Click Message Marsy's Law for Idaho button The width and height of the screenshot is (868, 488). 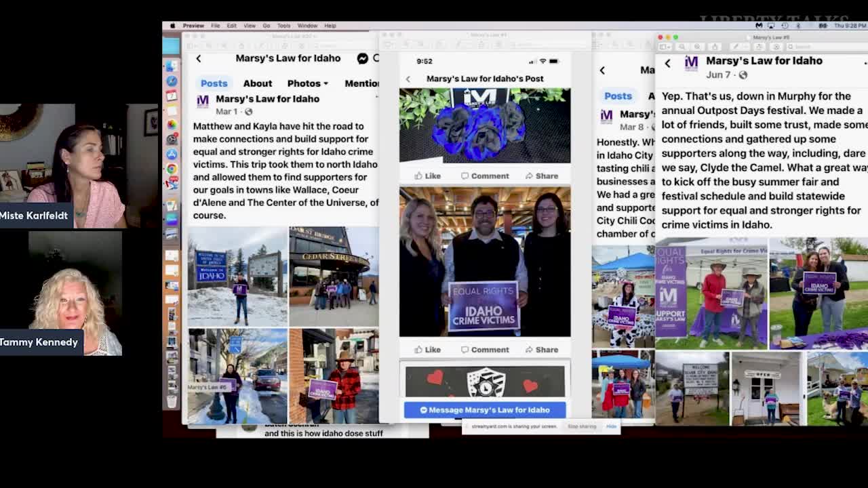point(485,410)
